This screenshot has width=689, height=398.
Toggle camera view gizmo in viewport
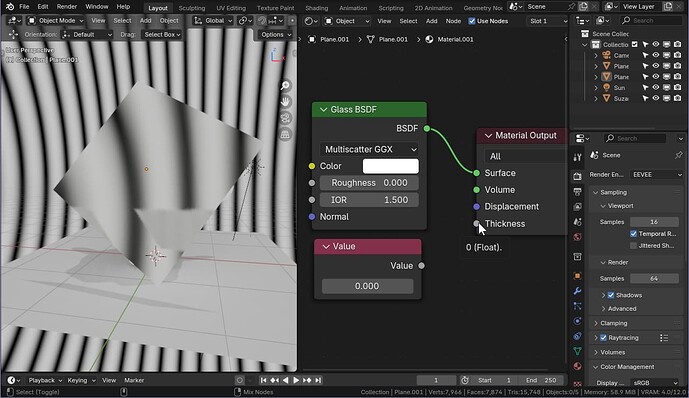pos(285,118)
